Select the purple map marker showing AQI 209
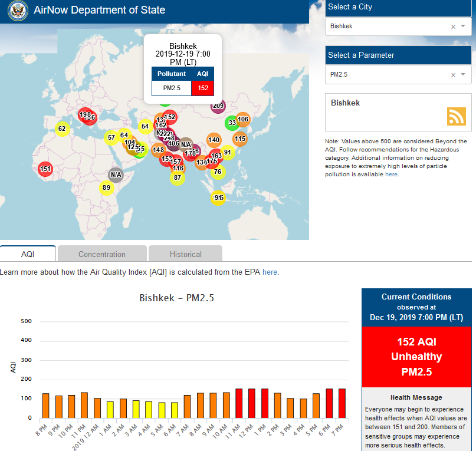 coord(218,106)
